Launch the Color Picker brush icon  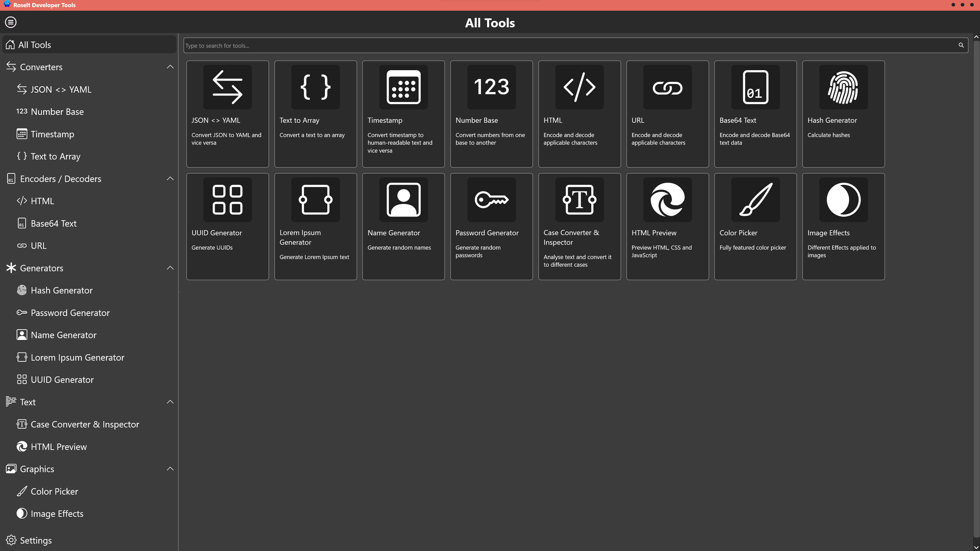coord(755,200)
